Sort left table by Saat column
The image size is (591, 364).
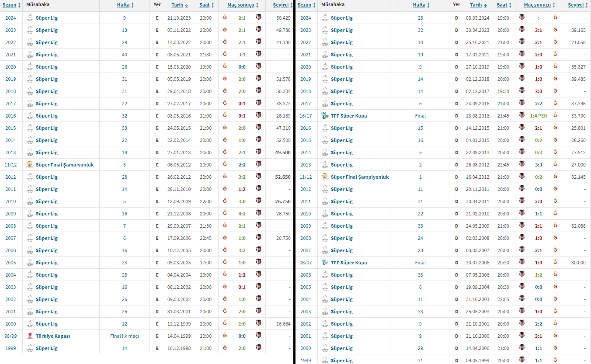click(206, 5)
